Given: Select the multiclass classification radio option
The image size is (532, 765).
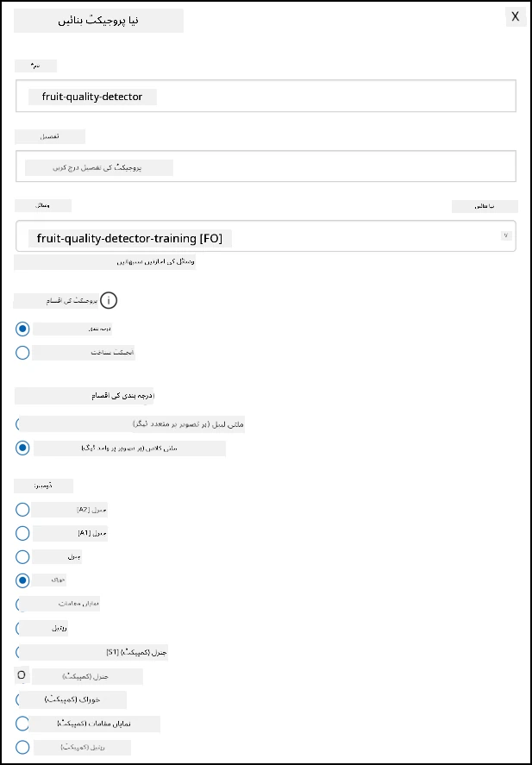Looking at the screenshot, I should pyautogui.click(x=22, y=448).
